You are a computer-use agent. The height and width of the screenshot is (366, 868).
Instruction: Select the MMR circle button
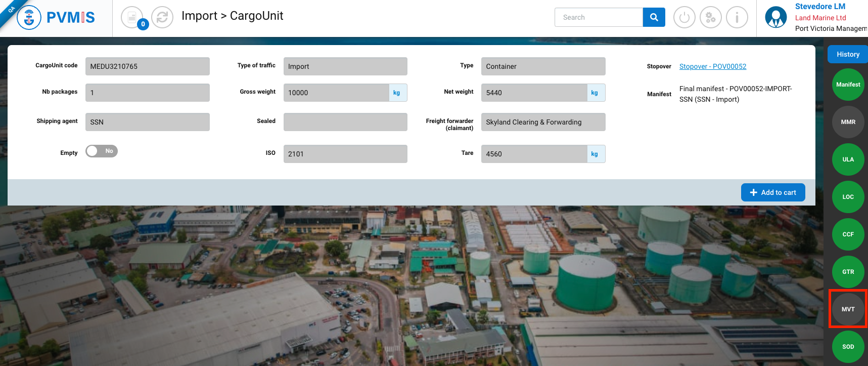(848, 122)
